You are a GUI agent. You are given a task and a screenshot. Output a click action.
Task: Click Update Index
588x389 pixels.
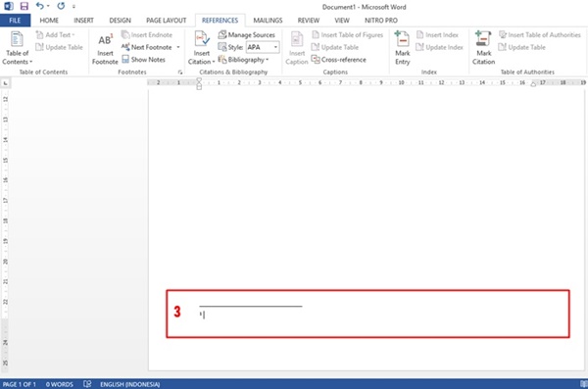point(440,47)
